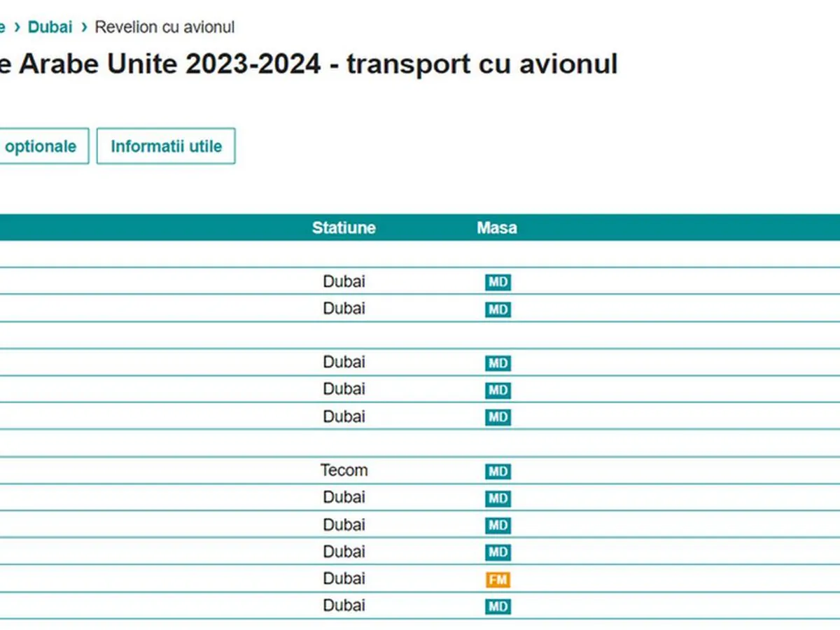This screenshot has width=840, height=630.
Task: Click the MD badge directly below Tecom row's badge
Action: pyautogui.click(x=498, y=498)
